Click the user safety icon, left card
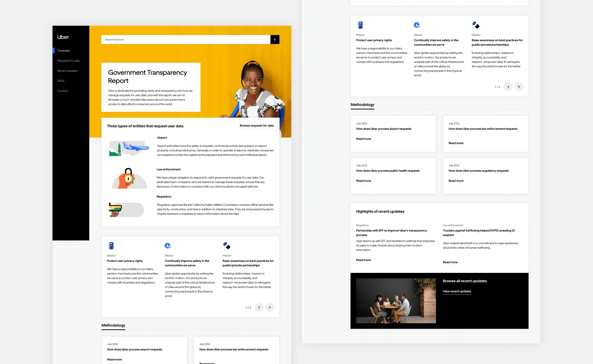This screenshot has height=364, width=593. [167, 246]
